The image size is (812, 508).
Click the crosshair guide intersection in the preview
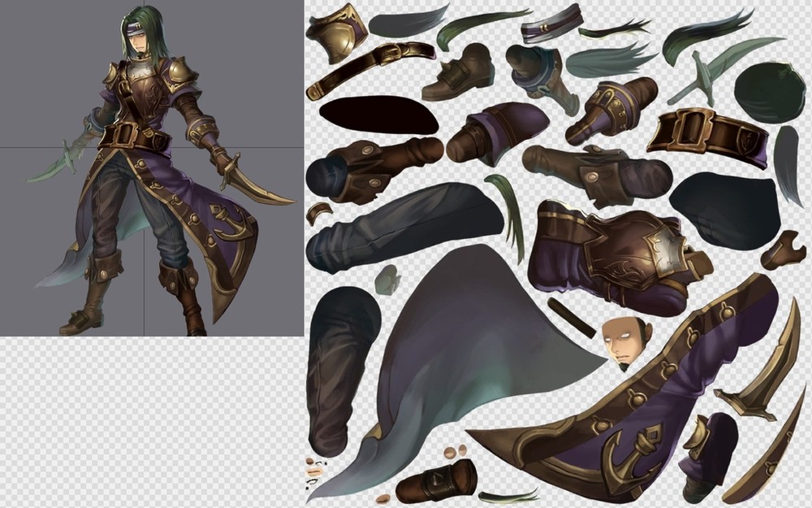coord(145,147)
